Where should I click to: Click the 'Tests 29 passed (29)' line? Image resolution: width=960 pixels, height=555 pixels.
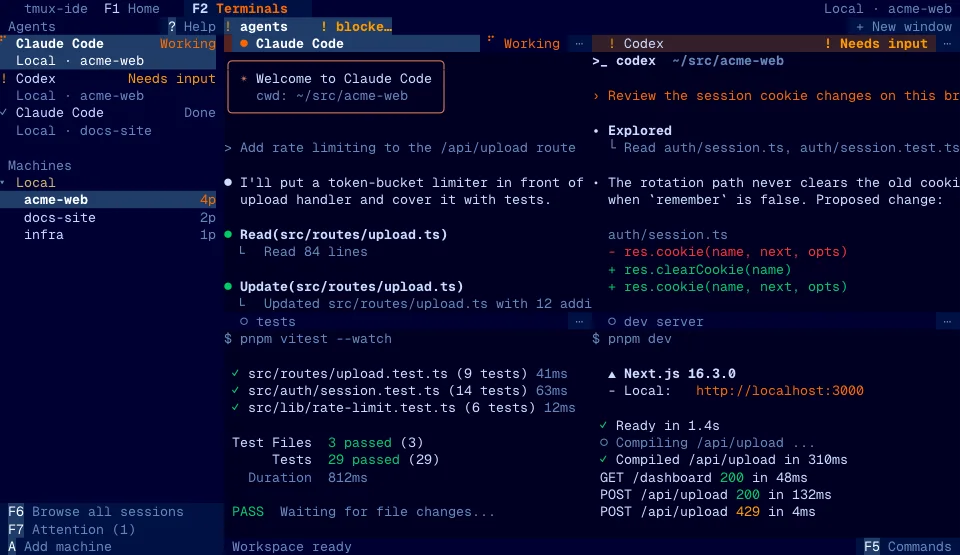point(356,460)
